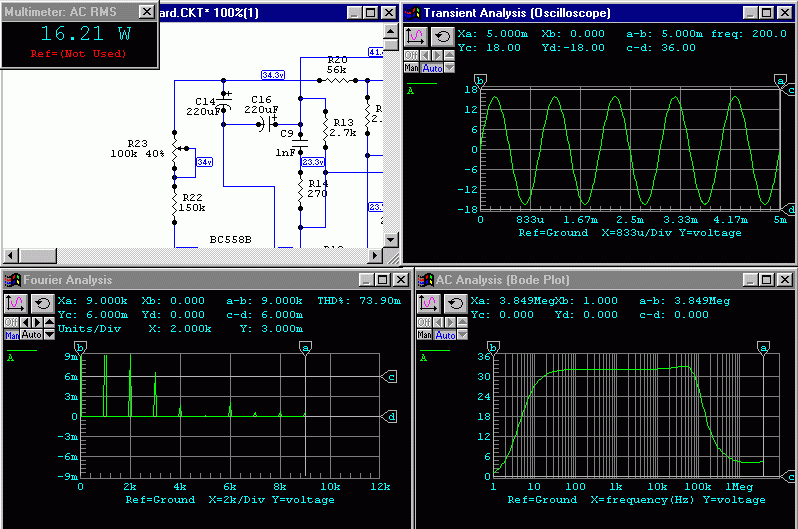Select resistor R22 150k in schematic

175,203
